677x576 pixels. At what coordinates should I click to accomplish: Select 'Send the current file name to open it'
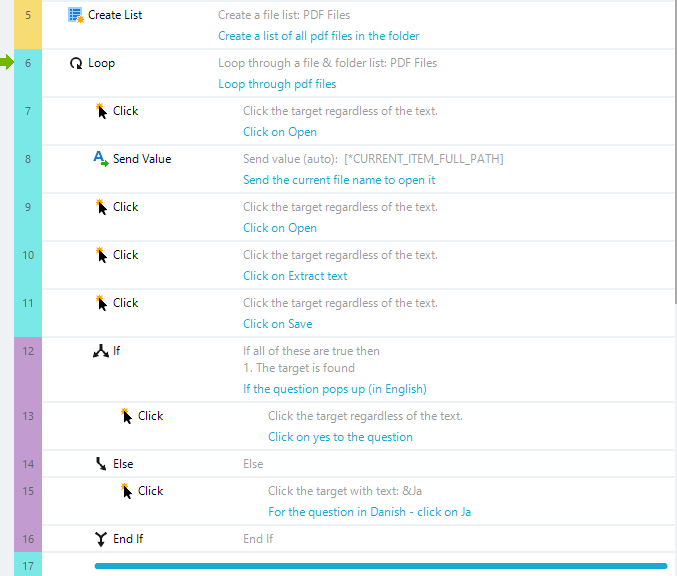pyautogui.click(x=339, y=180)
